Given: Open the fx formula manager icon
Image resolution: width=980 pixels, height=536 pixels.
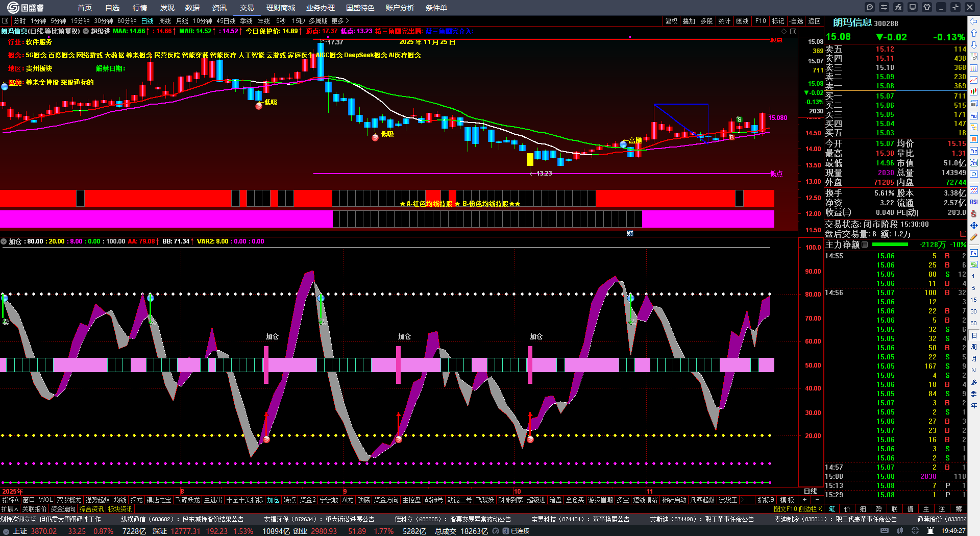Looking at the screenshot, I should click(x=898, y=7).
